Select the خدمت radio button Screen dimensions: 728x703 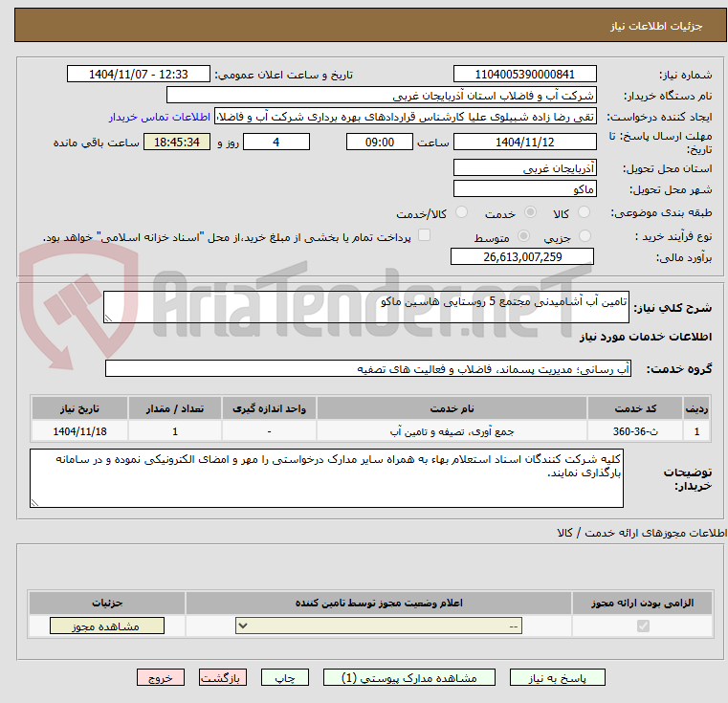tap(530, 212)
